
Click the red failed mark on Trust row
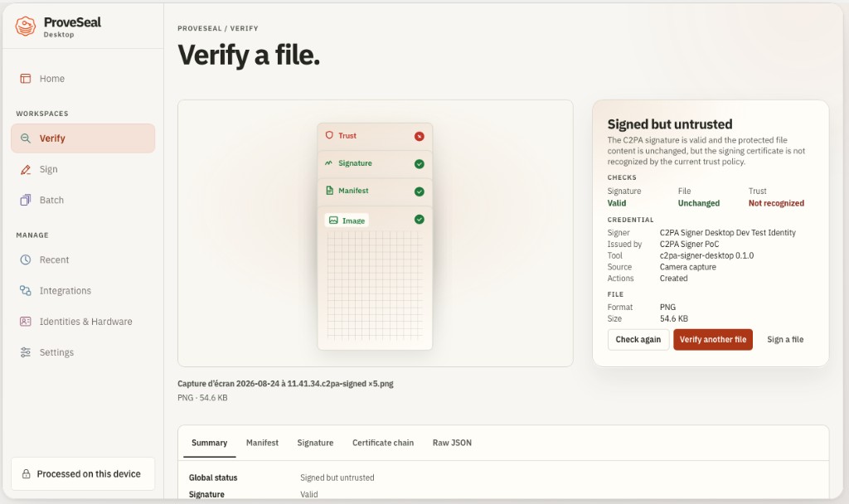click(419, 137)
